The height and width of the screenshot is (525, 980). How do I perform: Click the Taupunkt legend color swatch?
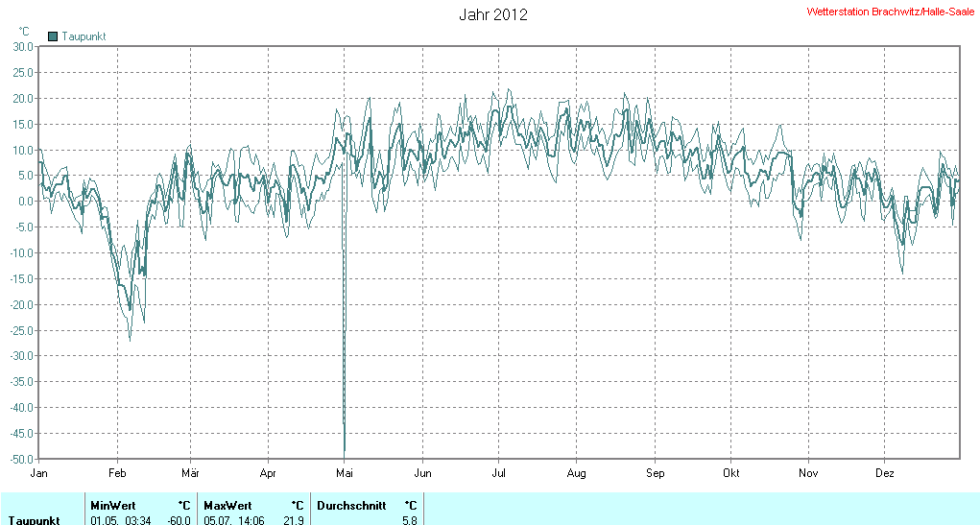[53, 36]
